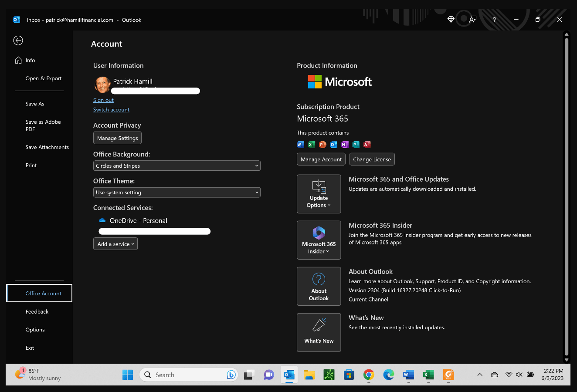Click the Help question mark icon
577x392 pixels.
tap(494, 20)
